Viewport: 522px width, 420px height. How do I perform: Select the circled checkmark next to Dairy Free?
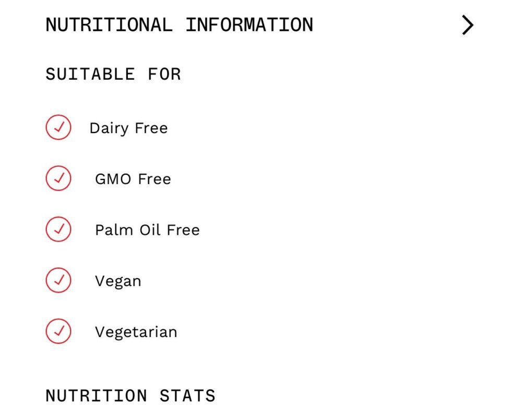tap(59, 127)
